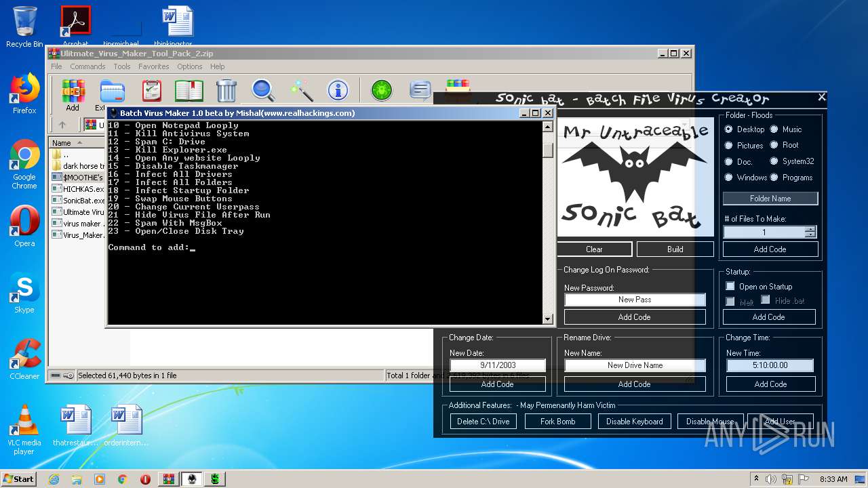Toggle the Hide .bat checkbox
Viewport: 868px width, 488px height.
pos(765,300)
